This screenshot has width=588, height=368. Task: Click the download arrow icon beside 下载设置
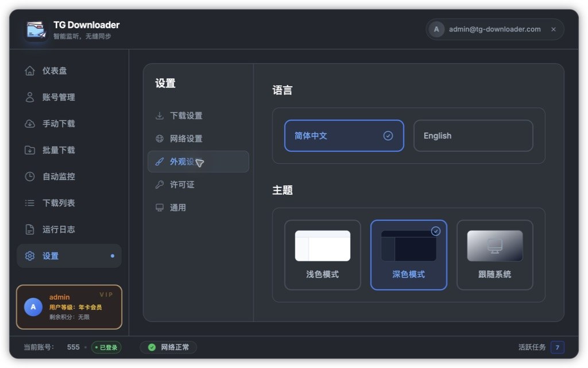[x=160, y=116]
